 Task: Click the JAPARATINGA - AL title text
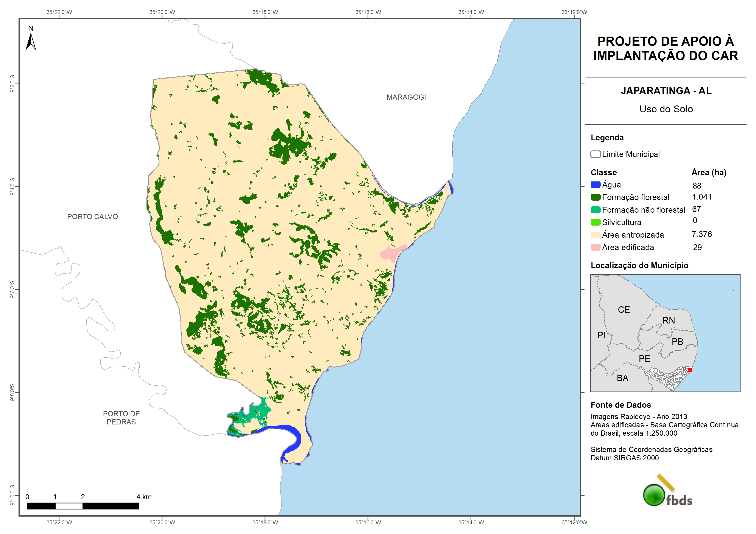(666, 91)
